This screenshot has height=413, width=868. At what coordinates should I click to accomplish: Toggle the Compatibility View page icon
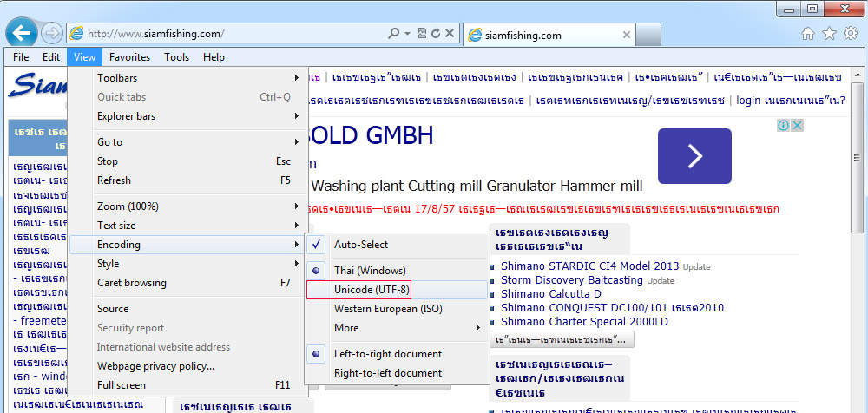(x=422, y=34)
